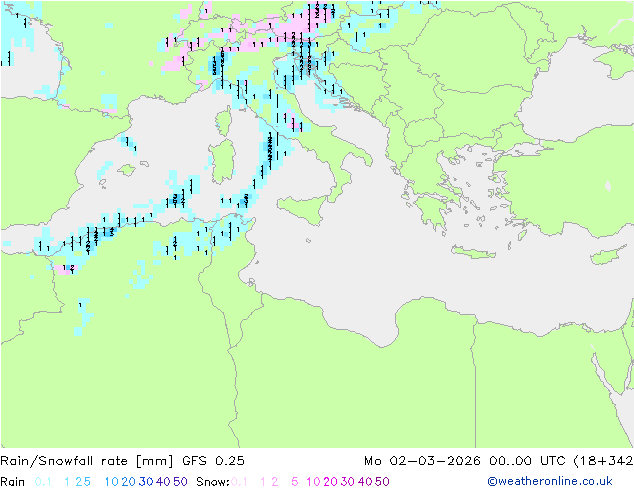Select the rain legend value 10

pos(111,482)
